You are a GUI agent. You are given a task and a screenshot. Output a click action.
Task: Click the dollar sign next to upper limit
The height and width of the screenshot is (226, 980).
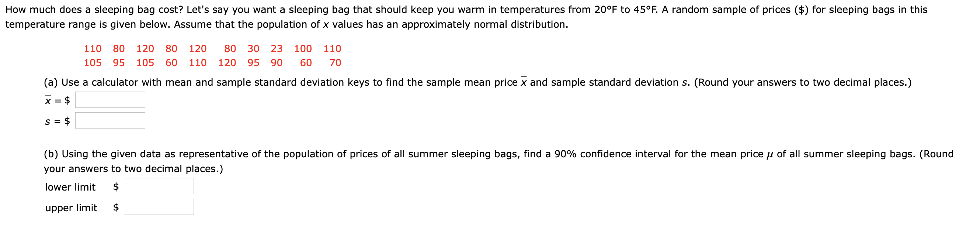click(116, 208)
